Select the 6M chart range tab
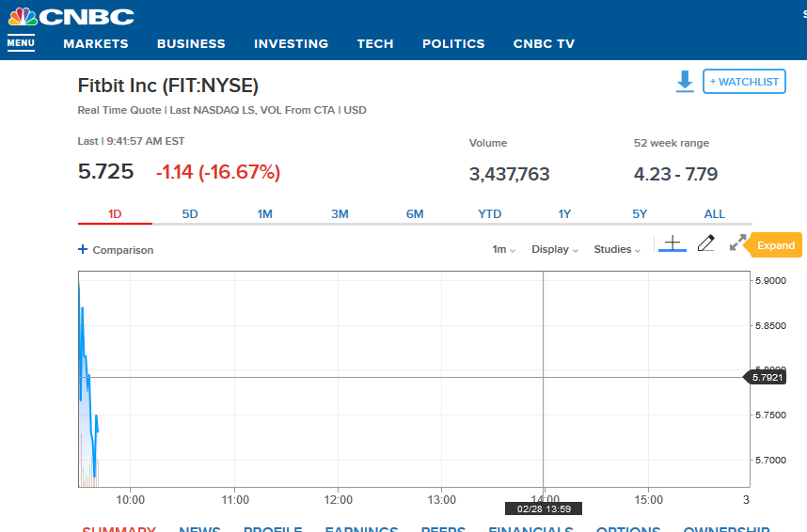Viewport: 807px width, 532px height. click(415, 214)
